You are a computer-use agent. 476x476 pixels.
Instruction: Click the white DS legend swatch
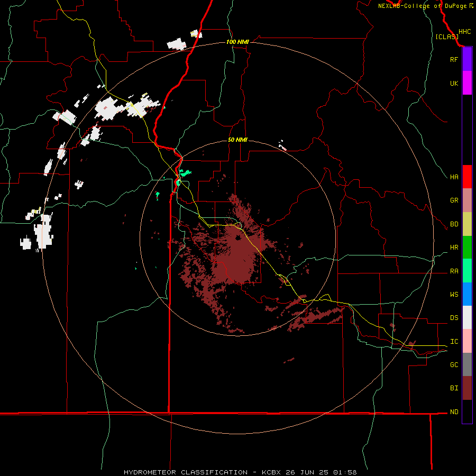tap(467, 317)
